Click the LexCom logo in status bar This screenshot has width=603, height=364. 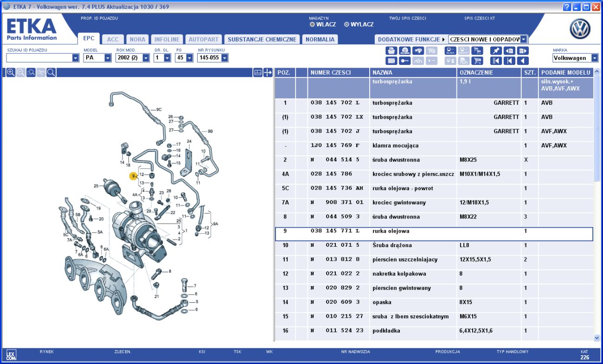pos(11,356)
